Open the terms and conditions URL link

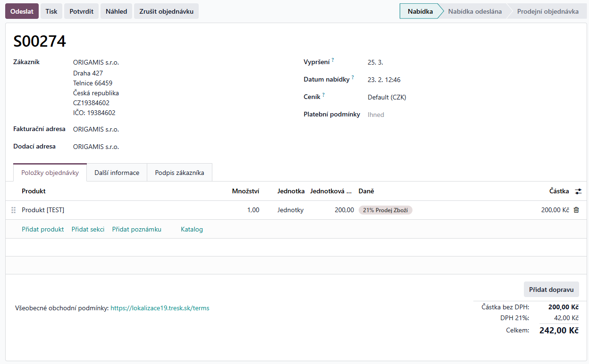pos(160,308)
